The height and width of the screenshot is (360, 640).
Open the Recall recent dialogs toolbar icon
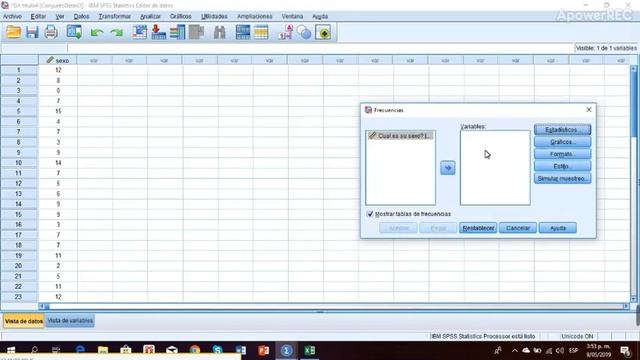point(74,32)
